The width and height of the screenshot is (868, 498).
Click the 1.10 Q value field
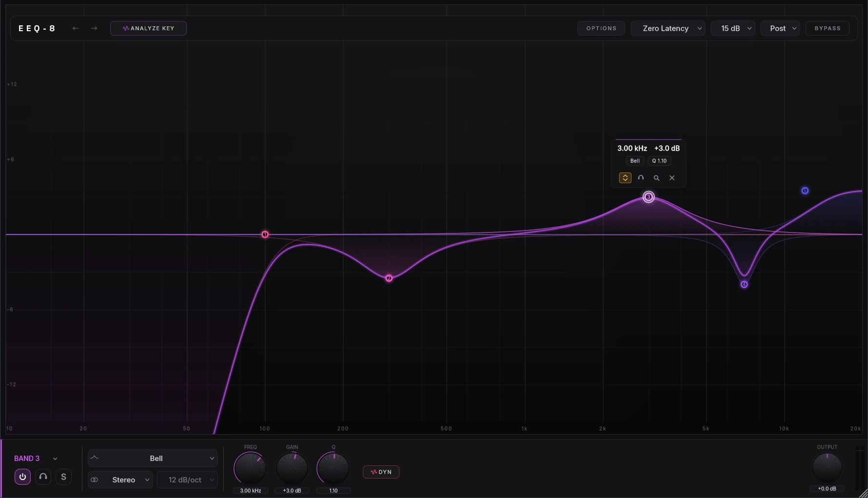334,491
